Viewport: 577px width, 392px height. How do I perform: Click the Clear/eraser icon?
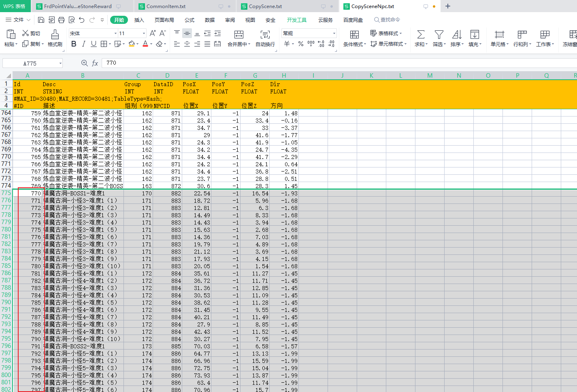coord(159,44)
